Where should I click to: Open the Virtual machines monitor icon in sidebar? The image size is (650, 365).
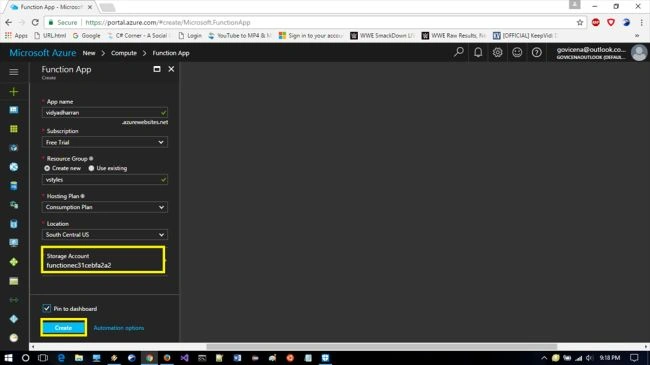tap(14, 243)
